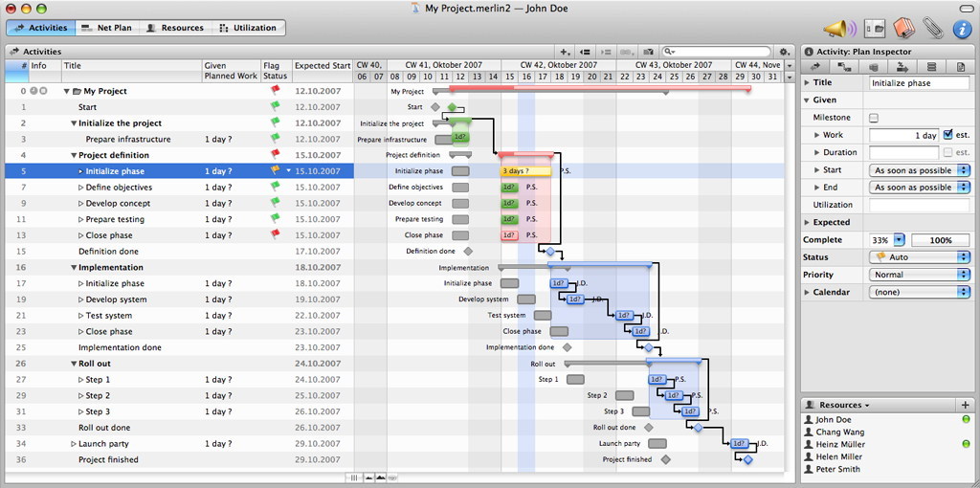The width and height of the screenshot is (980, 488).
Task: Uncheck the Work est. checkbox
Action: tap(947, 134)
